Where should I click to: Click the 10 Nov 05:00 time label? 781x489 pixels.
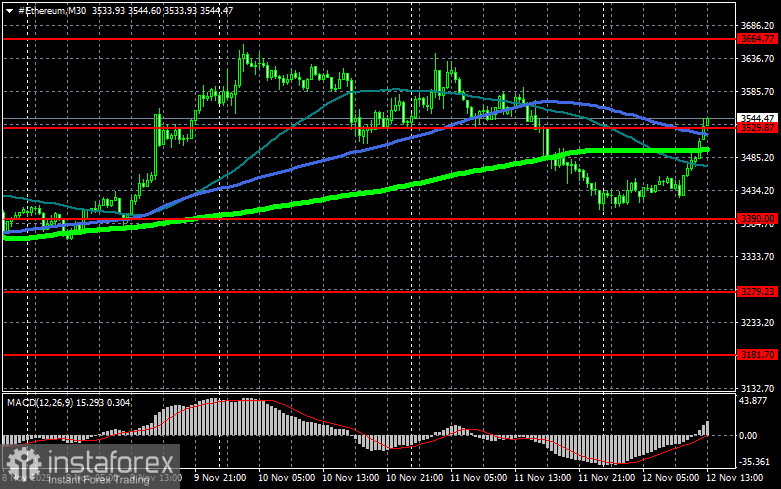pyautogui.click(x=286, y=478)
